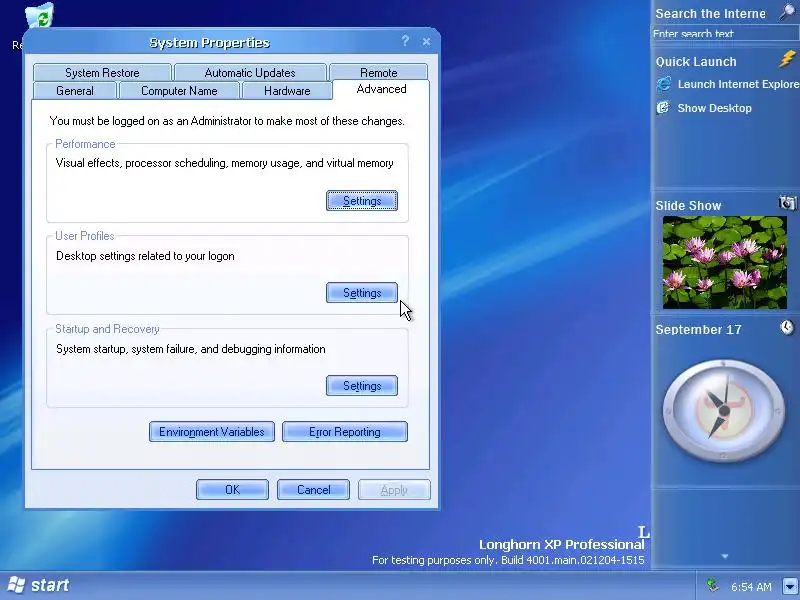Switch to Automatic Updates tab
The width and height of the screenshot is (800, 600).
click(x=250, y=72)
